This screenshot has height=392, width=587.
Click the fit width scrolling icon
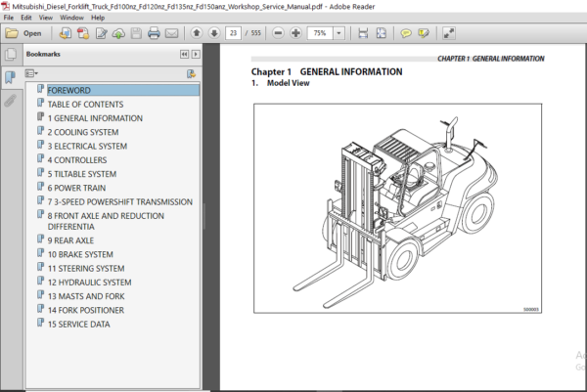tap(363, 33)
